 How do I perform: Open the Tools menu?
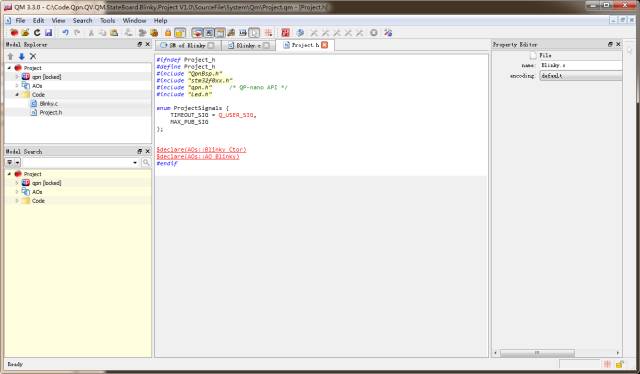[x=108, y=20]
